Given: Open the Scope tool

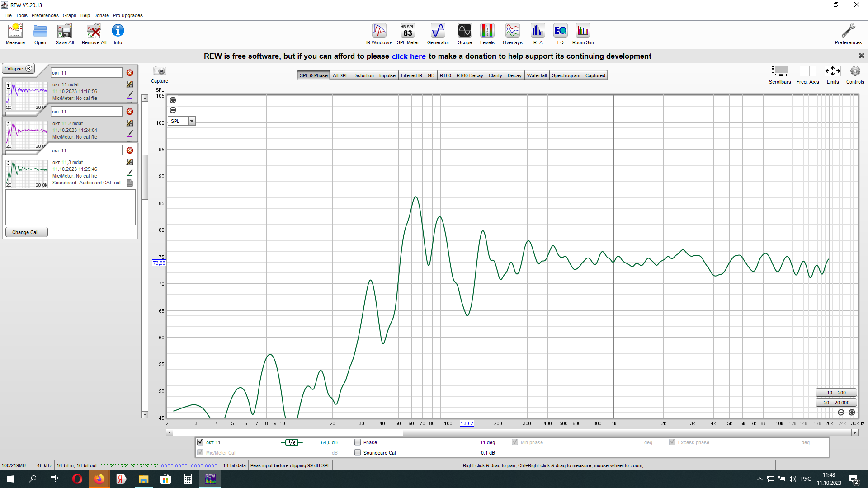Looking at the screenshot, I should coord(465,34).
